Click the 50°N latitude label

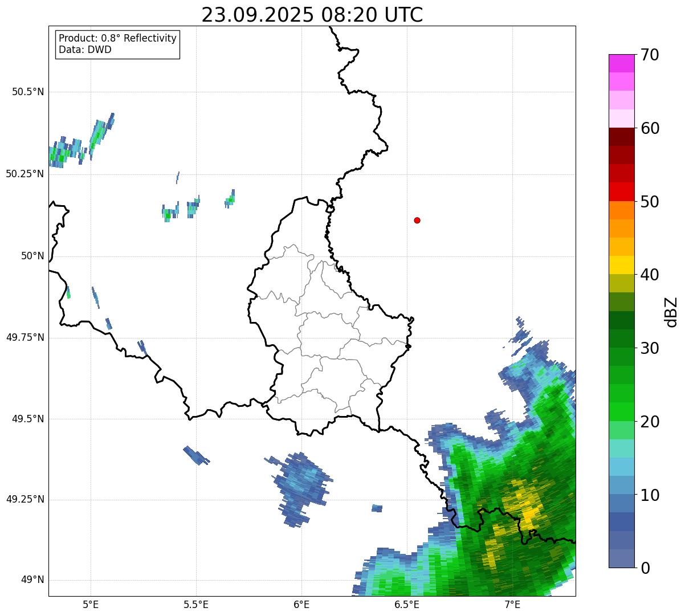coord(32,256)
